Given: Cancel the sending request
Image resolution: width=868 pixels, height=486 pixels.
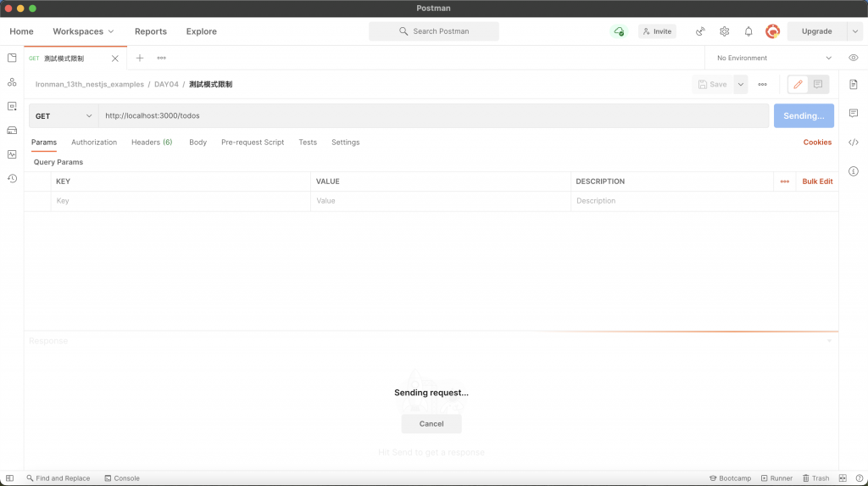Looking at the screenshot, I should point(431,424).
